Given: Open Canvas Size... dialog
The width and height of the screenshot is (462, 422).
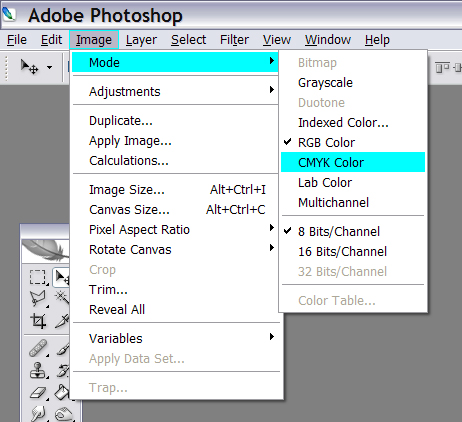Looking at the screenshot, I should [x=175, y=209].
